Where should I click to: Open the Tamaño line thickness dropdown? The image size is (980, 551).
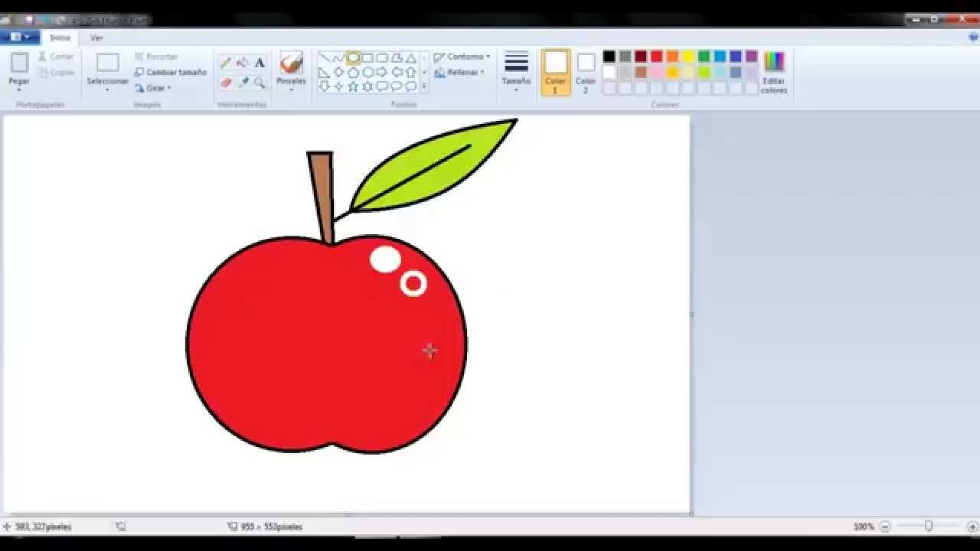click(x=516, y=73)
